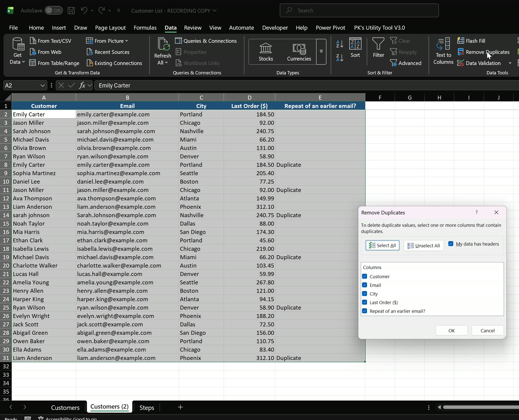Sort A to Z ascending
The width and height of the screenshot is (519, 420).
pyautogui.click(x=340, y=44)
